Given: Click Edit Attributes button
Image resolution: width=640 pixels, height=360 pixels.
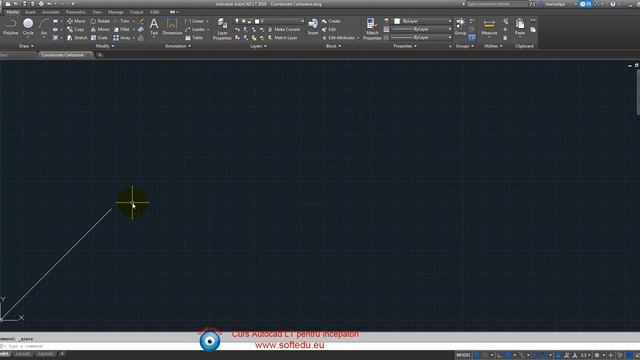Looking at the screenshot, I should tap(341, 38).
